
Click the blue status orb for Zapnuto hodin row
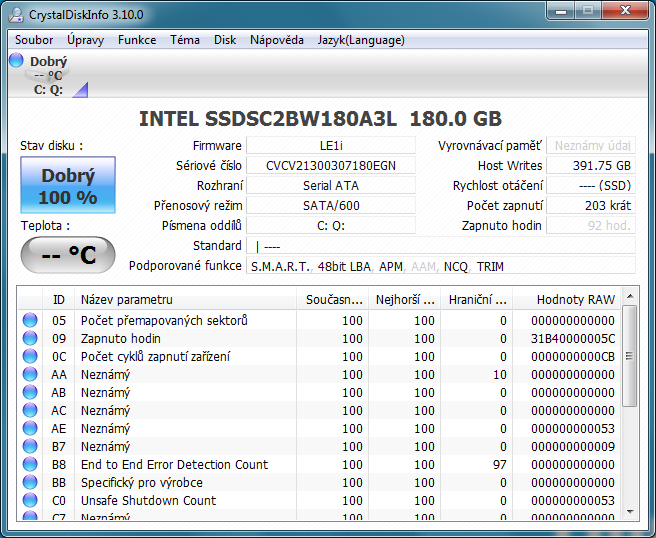30,339
